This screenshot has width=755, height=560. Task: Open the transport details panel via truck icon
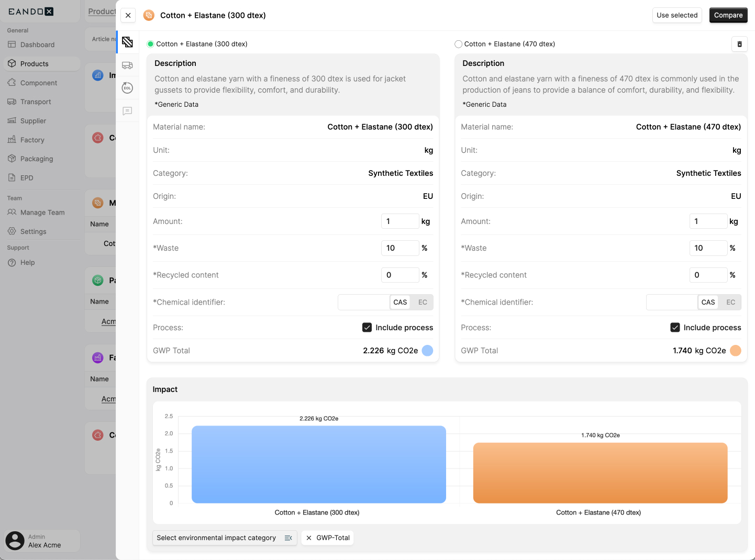coord(127,65)
